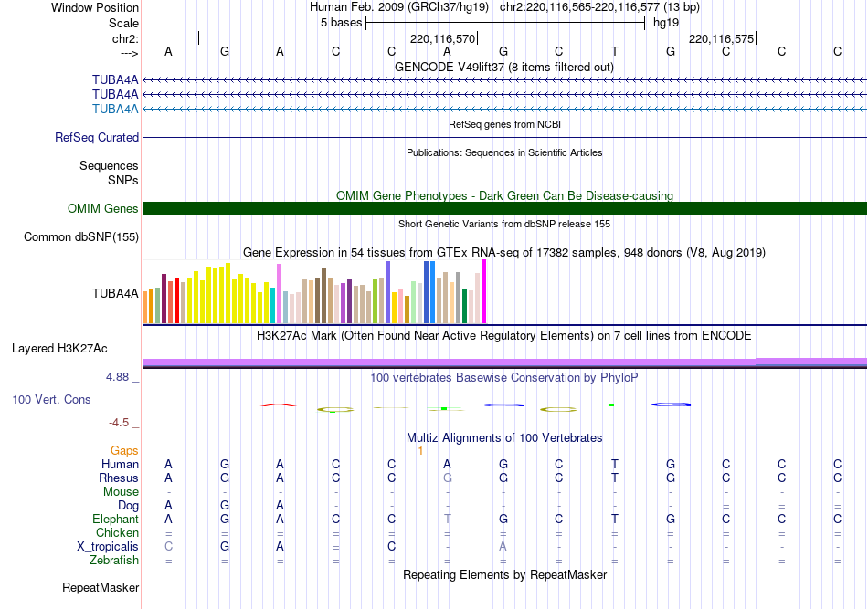868x609 pixels.
Task: Click the chr2: ruler label
Action: (x=125, y=38)
